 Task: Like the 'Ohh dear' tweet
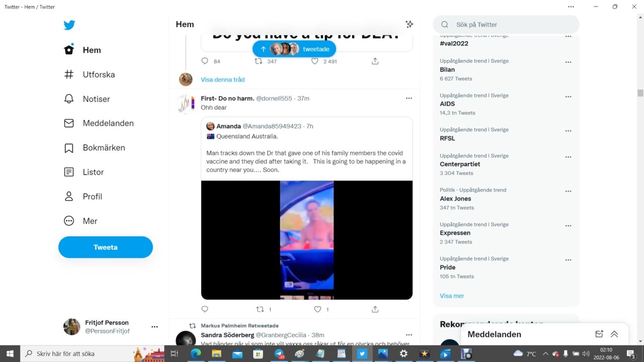pyautogui.click(x=317, y=309)
